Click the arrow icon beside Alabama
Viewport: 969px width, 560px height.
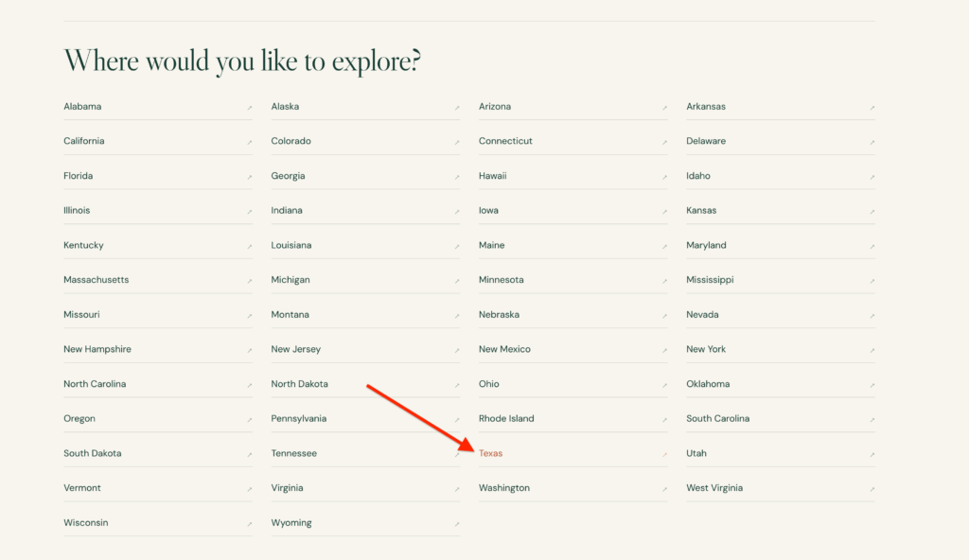(250, 108)
